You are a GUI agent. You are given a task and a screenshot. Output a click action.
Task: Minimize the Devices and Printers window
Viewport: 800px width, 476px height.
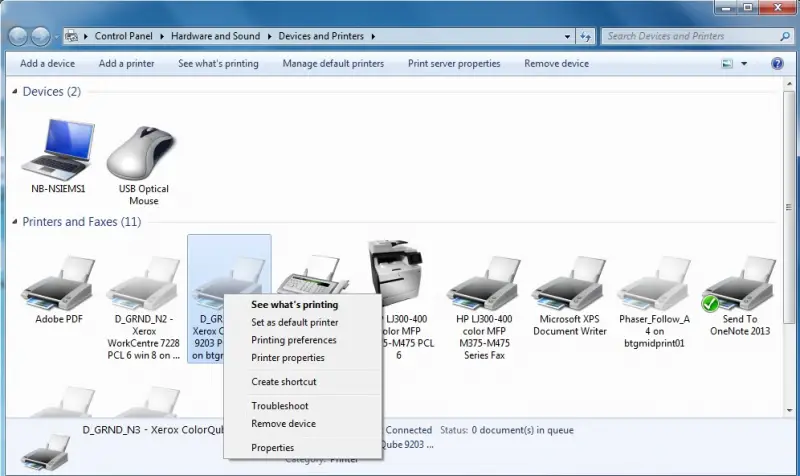(726, 7)
